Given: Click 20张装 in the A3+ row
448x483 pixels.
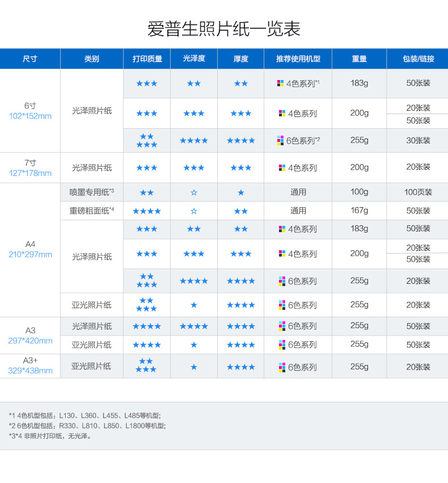Looking at the screenshot, I should [x=418, y=367].
